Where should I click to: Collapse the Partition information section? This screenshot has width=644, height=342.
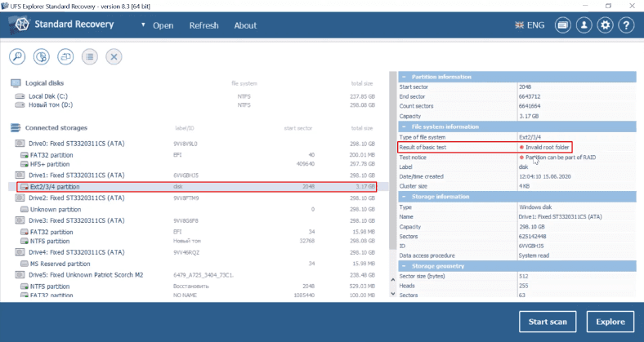[405, 77]
